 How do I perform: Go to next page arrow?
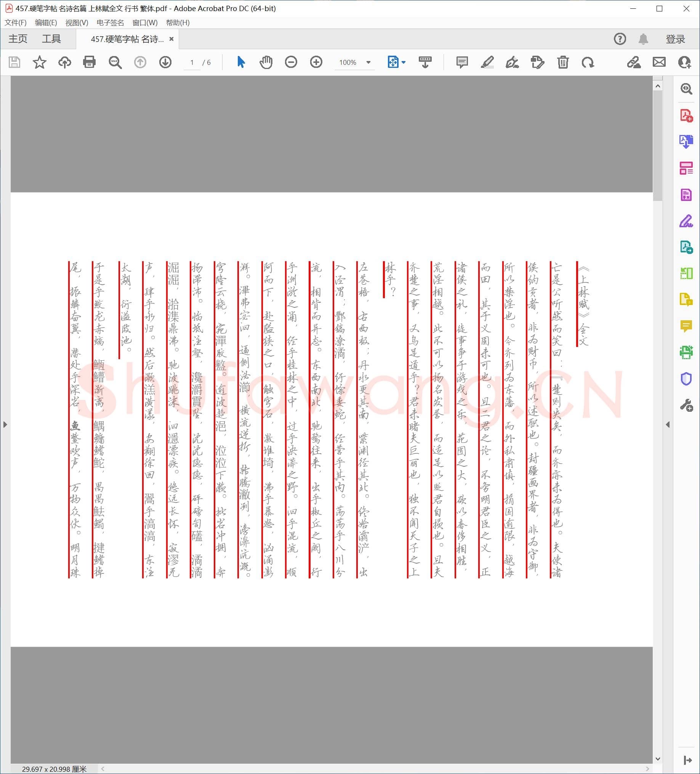pos(165,62)
